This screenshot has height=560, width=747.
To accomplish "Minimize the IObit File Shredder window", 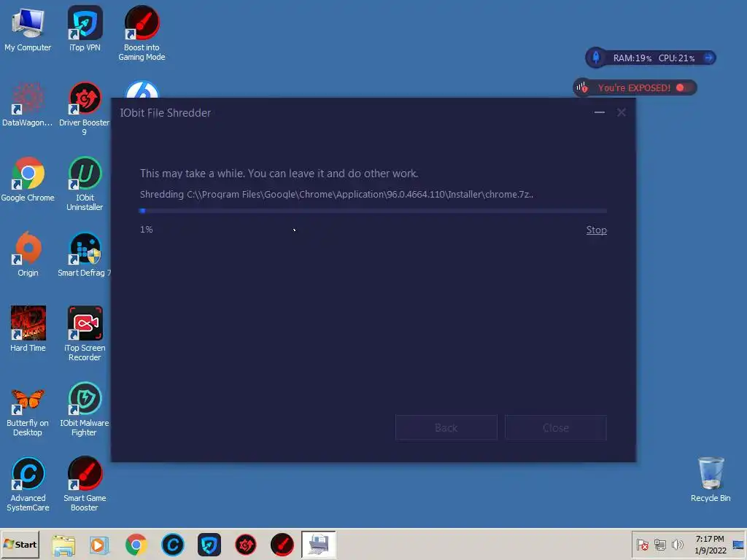I will (x=600, y=112).
